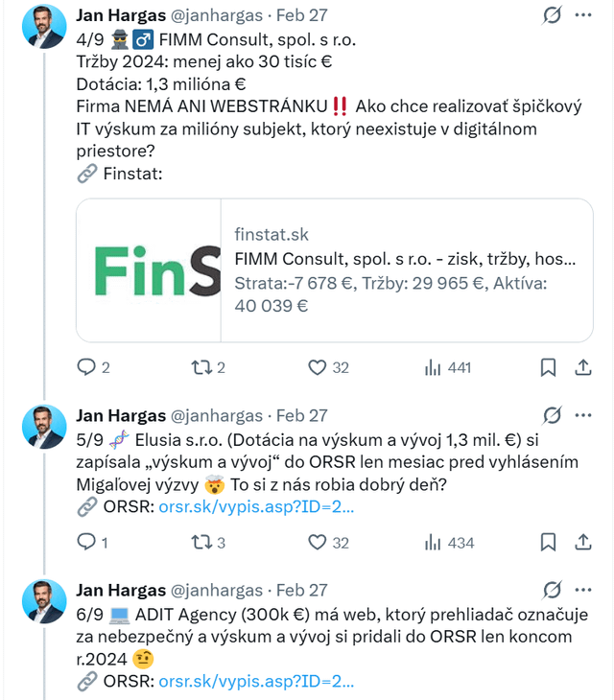The height and width of the screenshot is (700, 614).
Task: Open more options on FIMM Consult tweet
Action: [582, 15]
